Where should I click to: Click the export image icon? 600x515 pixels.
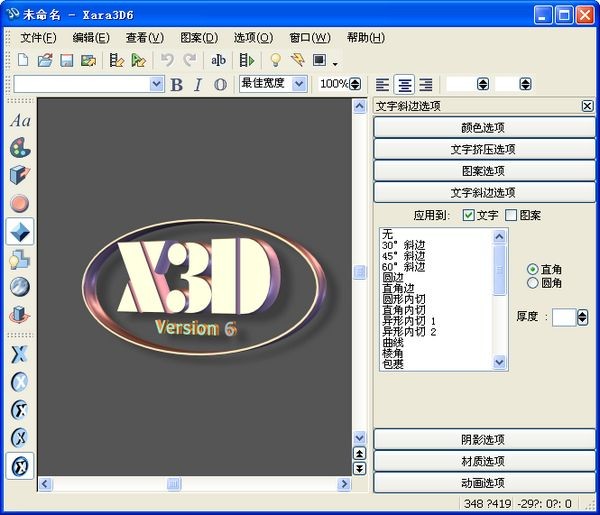tap(88, 60)
